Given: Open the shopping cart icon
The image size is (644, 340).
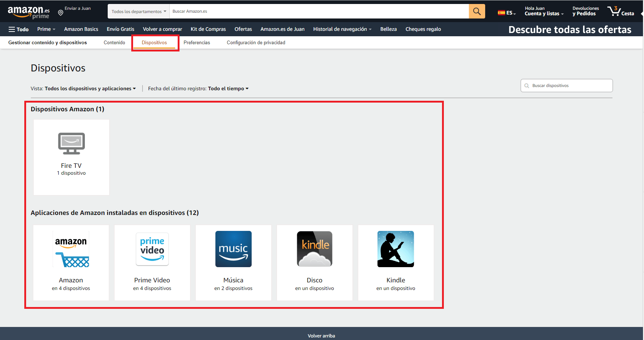Looking at the screenshot, I should pyautogui.click(x=621, y=11).
